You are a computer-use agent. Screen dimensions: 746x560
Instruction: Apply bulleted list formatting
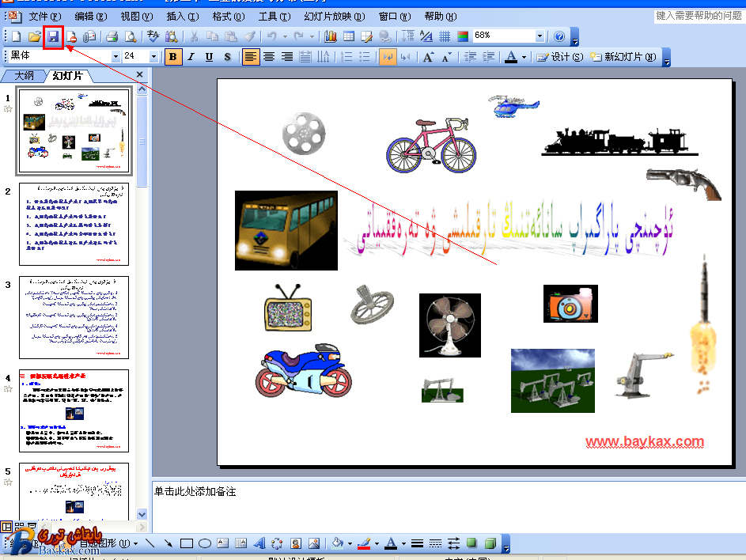click(x=365, y=57)
